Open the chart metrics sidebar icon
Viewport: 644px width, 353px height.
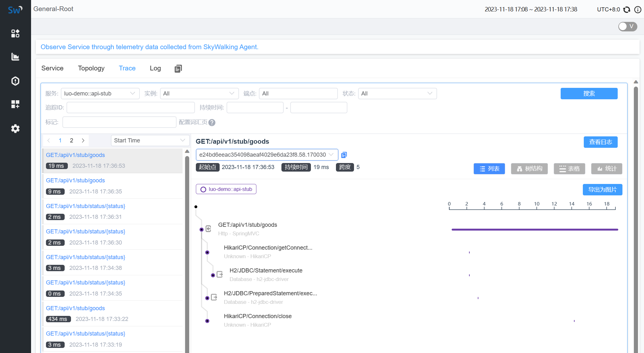(15, 57)
